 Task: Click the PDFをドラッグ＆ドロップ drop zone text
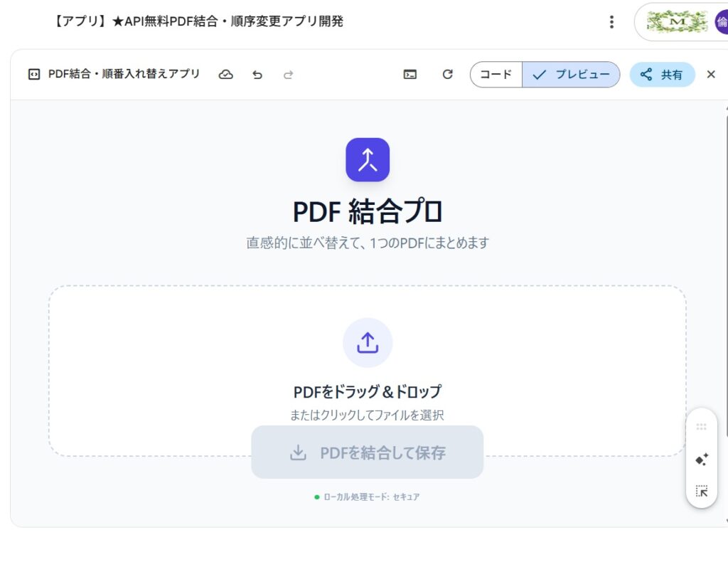(368, 392)
